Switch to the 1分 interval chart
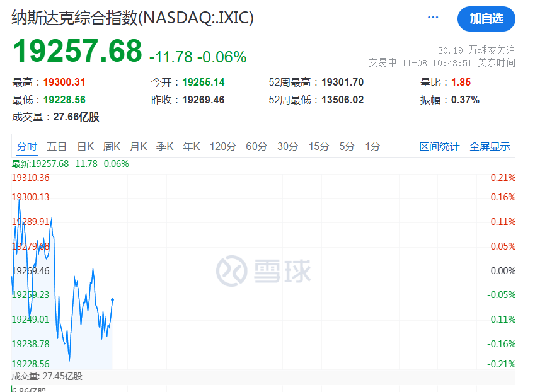Viewport: 535px width, 392px height. tap(371, 146)
